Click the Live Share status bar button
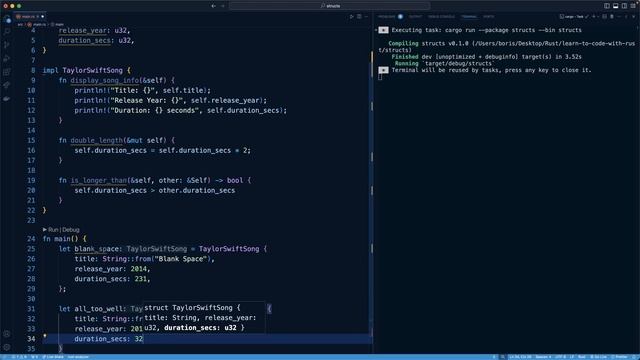 point(53,357)
